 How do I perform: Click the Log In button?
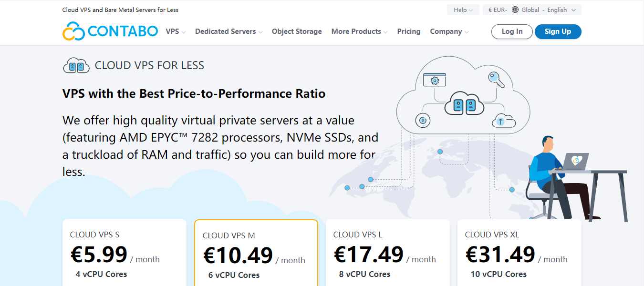pyautogui.click(x=512, y=31)
